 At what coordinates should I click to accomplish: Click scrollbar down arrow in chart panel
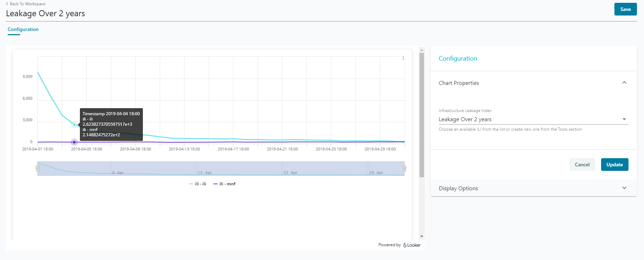[422, 236]
